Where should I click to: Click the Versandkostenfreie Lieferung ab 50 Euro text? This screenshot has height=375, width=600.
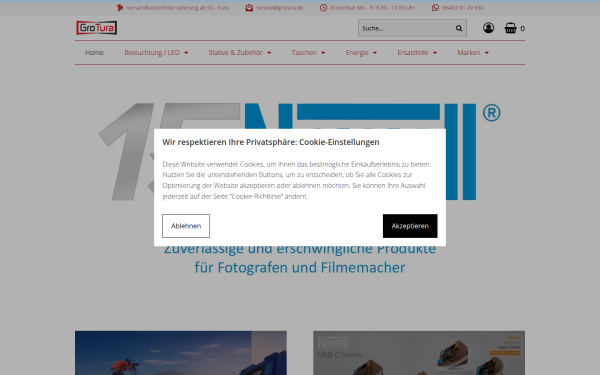(178, 8)
